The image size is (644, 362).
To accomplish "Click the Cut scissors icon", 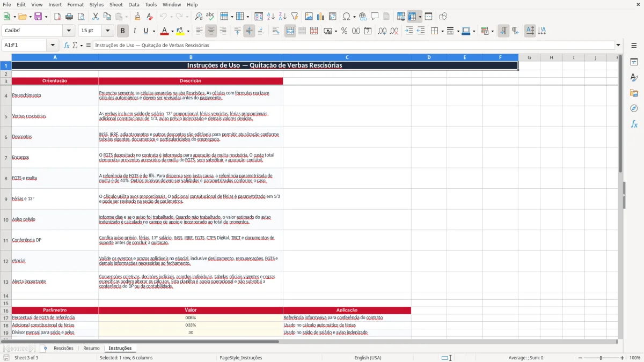I will [x=96, y=17].
